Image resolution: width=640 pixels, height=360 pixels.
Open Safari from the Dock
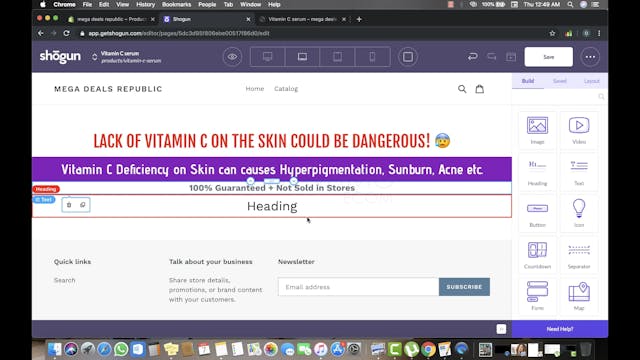[104, 349]
